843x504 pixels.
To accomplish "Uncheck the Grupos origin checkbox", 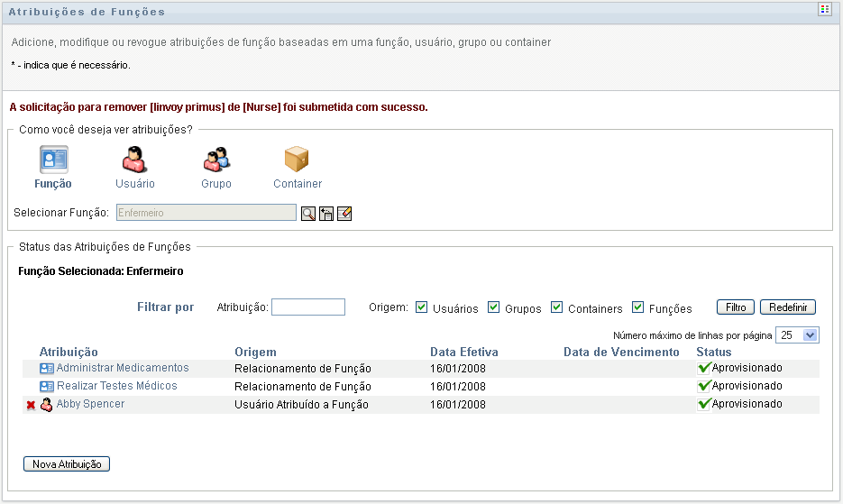I will click(493, 307).
